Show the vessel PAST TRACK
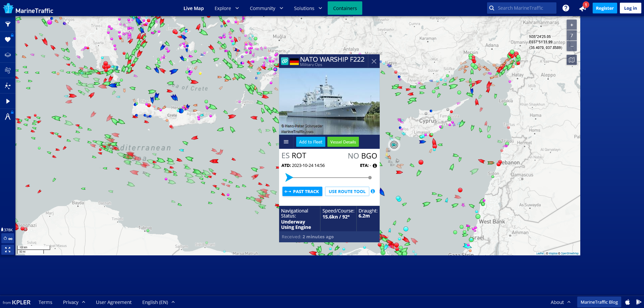This screenshot has width=644, height=308. 302,191
